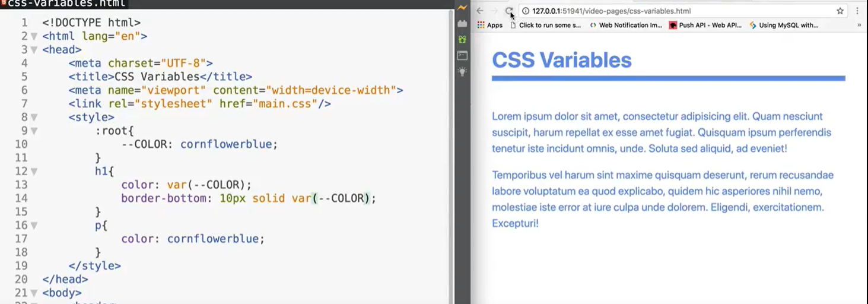Open the 'Web Notification Im...' bookmark

pos(625,25)
